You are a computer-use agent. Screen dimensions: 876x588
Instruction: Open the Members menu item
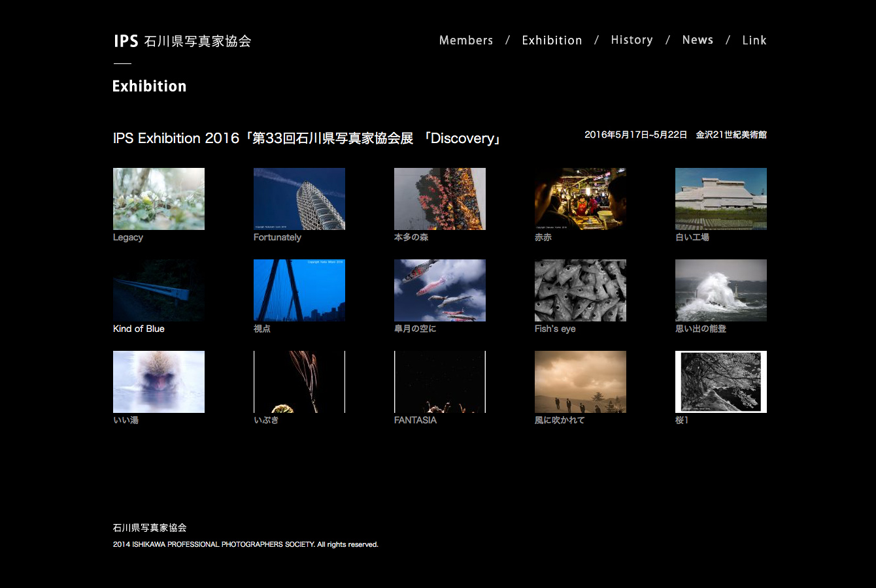466,41
